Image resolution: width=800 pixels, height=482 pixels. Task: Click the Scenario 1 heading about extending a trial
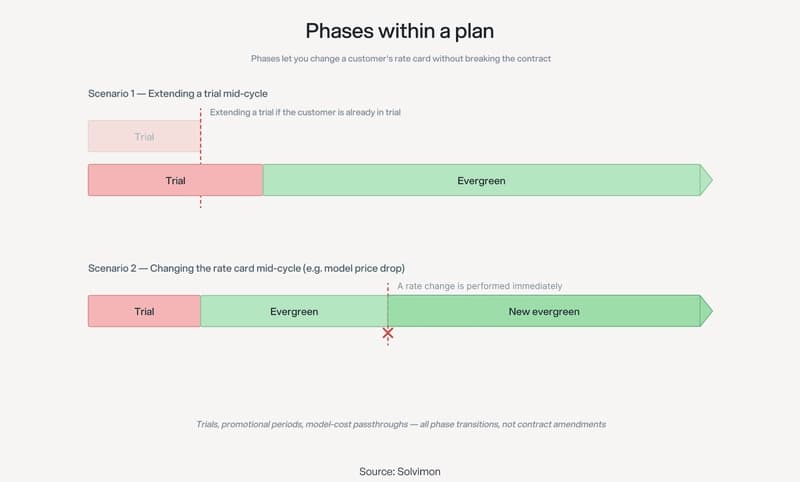click(178, 94)
